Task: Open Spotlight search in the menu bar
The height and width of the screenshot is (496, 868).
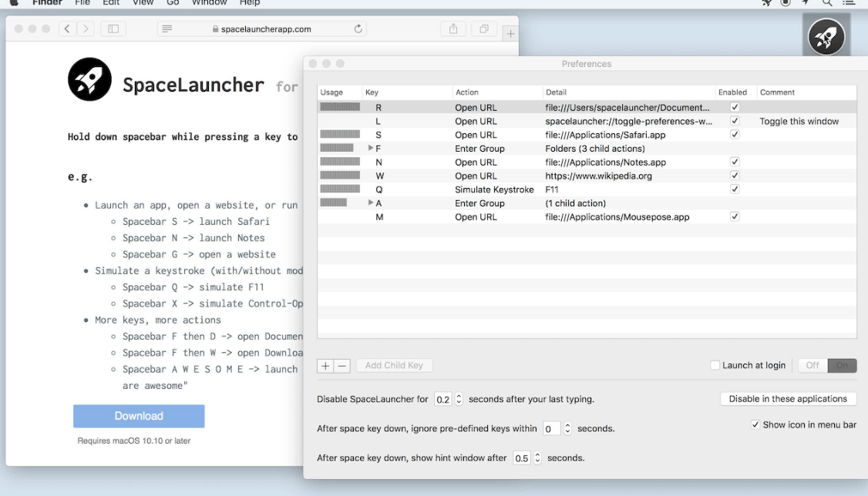Action: point(827,3)
